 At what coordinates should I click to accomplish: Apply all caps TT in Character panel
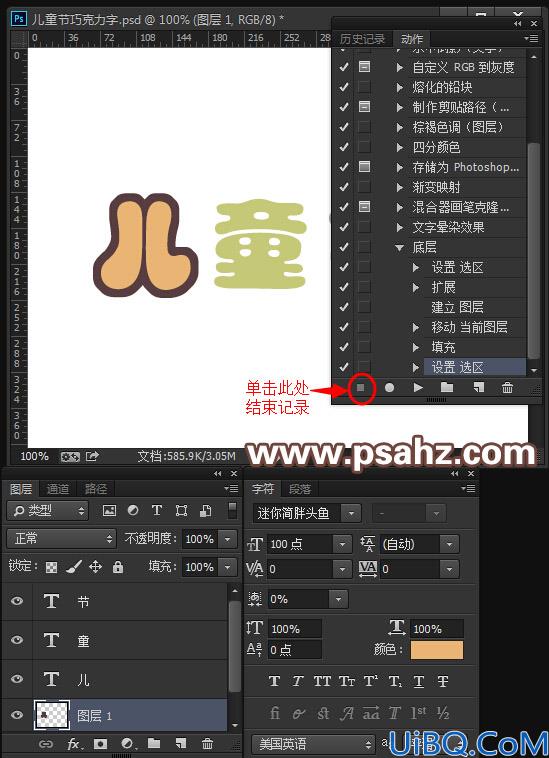click(x=322, y=682)
